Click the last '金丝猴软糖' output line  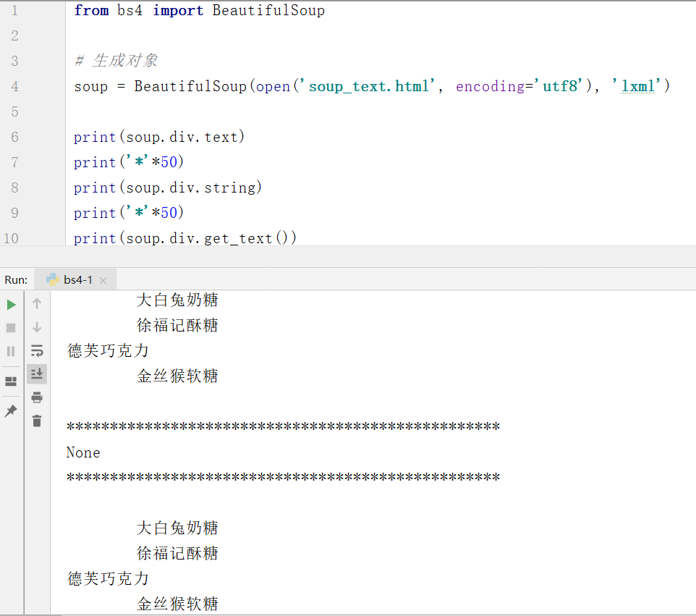pyautogui.click(x=177, y=604)
